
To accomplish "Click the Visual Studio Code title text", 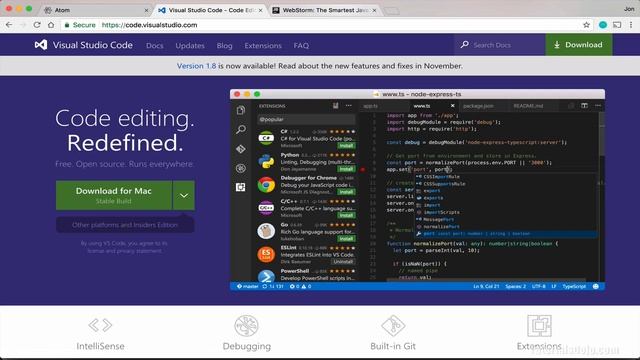I will (x=93, y=45).
